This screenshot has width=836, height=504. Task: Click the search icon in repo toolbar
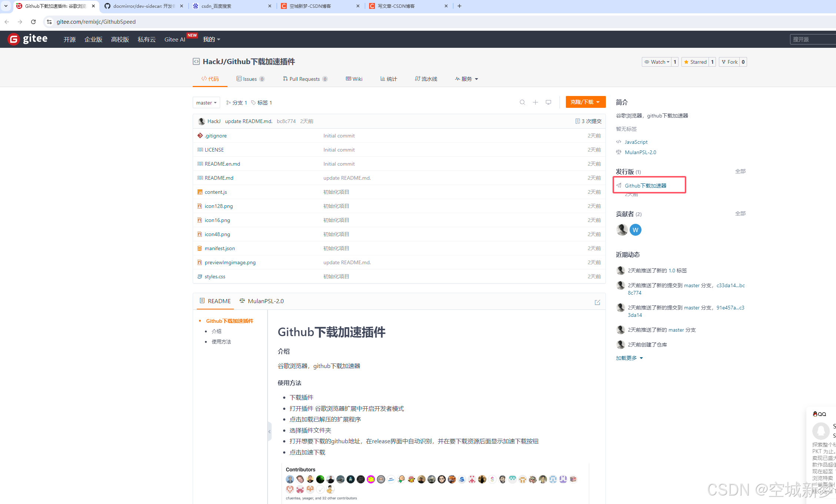pos(522,102)
